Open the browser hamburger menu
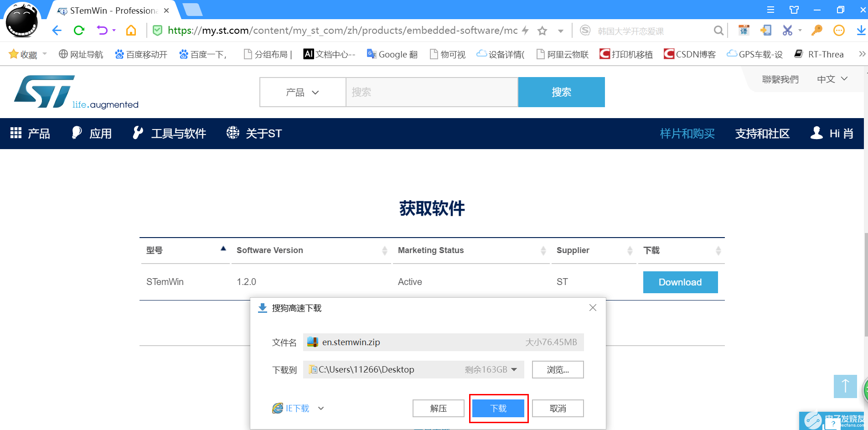 (770, 10)
